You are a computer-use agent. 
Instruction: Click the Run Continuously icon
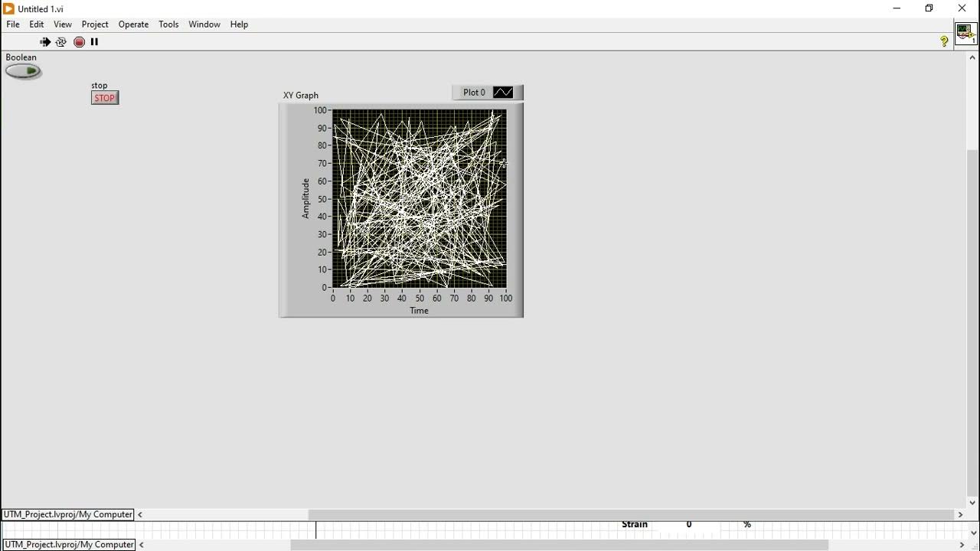(x=61, y=42)
